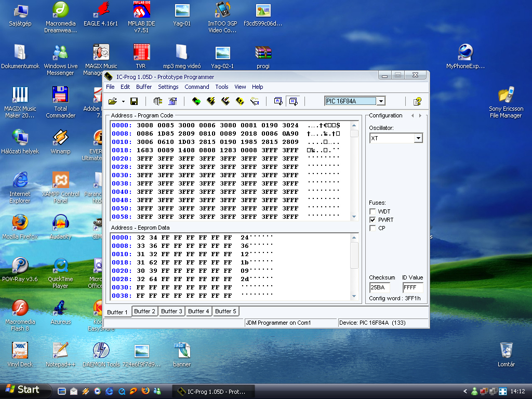Click down arrow of Eeprom Data scrollbar
Viewport: 532px width, 399px height.
(x=354, y=296)
